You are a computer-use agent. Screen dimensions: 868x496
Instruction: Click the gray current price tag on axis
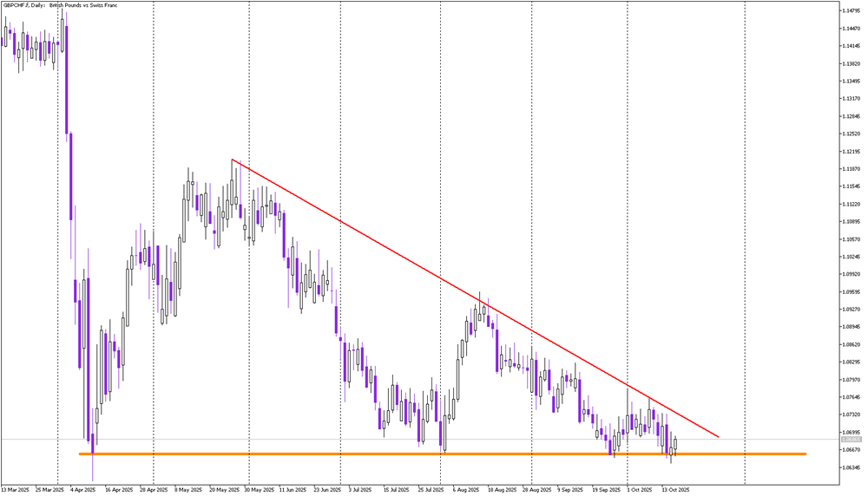pyautogui.click(x=851, y=440)
